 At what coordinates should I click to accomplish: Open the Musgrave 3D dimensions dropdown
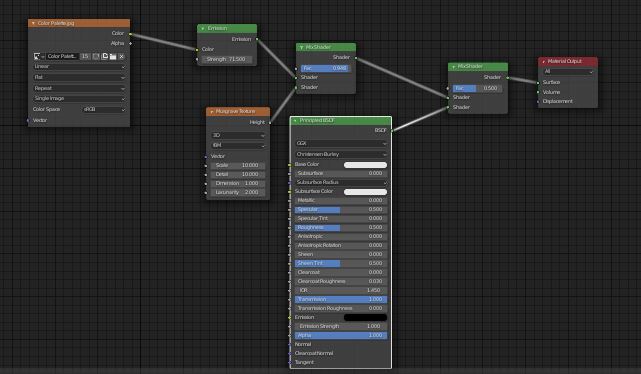[238, 135]
